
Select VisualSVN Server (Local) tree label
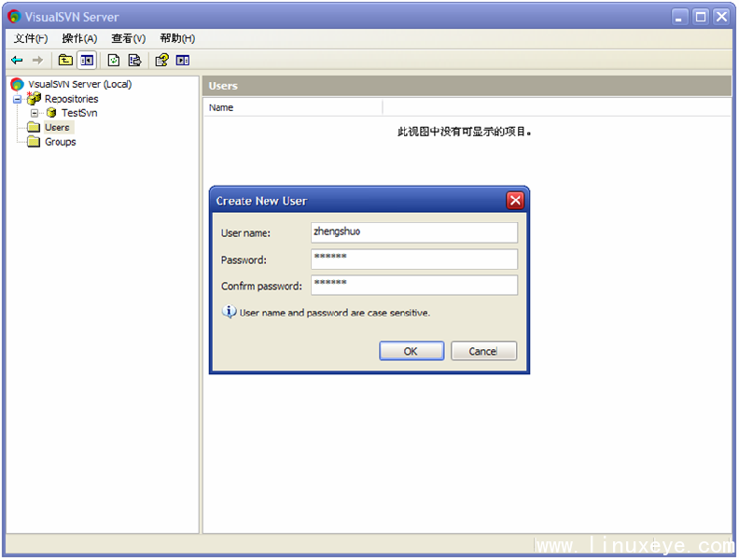(80, 84)
